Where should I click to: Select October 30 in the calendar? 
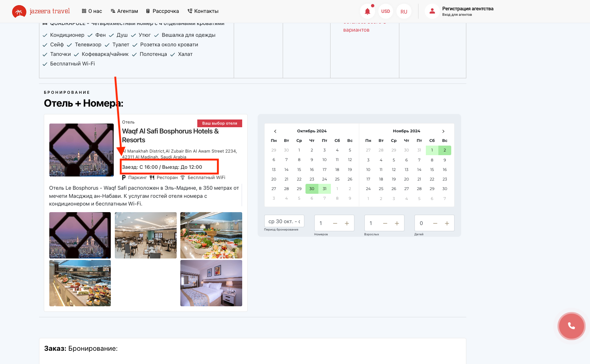point(312,189)
